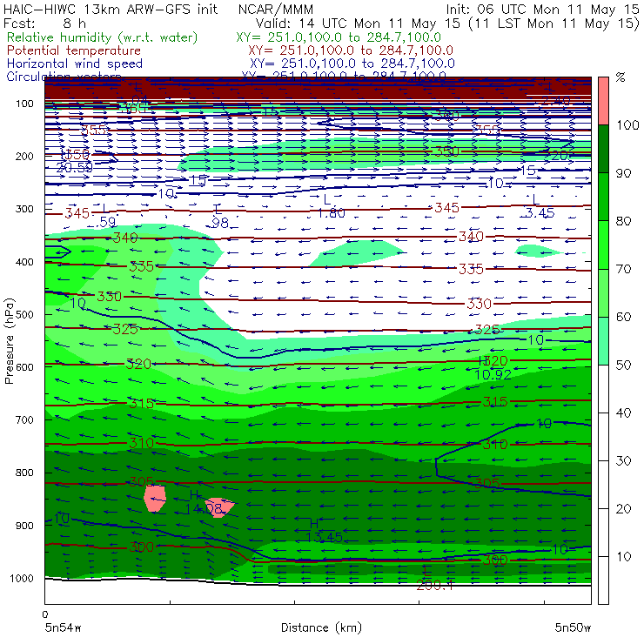Click the green XY= 251.0,100.0 coordinates line
This screenshot has height=644, width=644.
point(339,37)
